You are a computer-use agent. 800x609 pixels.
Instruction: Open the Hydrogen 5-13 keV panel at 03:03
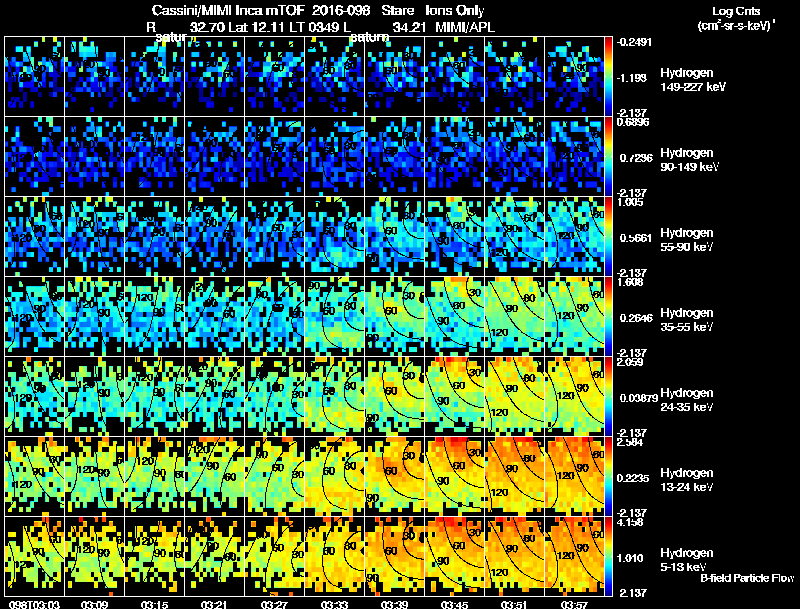coord(34,557)
